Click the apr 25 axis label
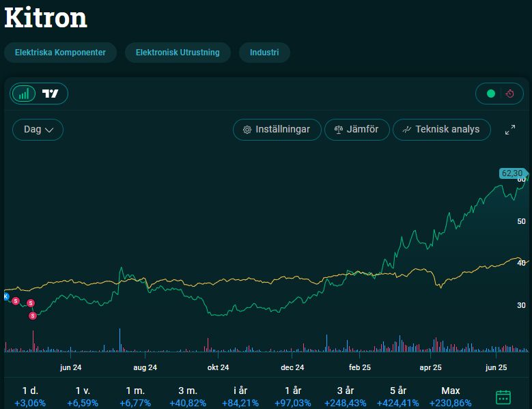 [430, 367]
